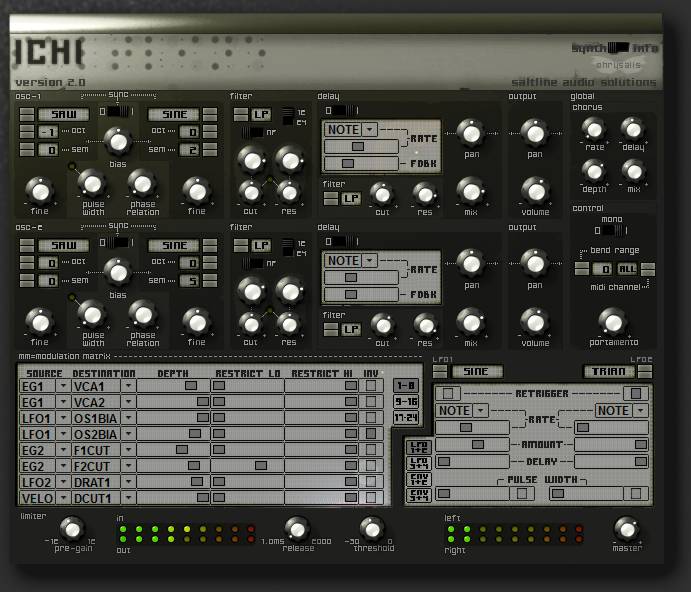Adjust LFO1 AMOUNT slider

472,444
